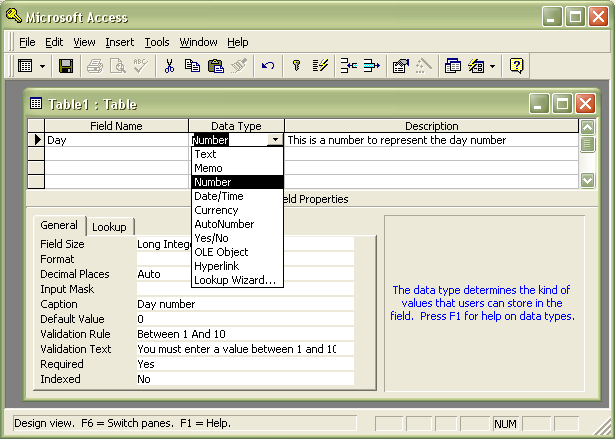Click the Format property field

[245, 259]
